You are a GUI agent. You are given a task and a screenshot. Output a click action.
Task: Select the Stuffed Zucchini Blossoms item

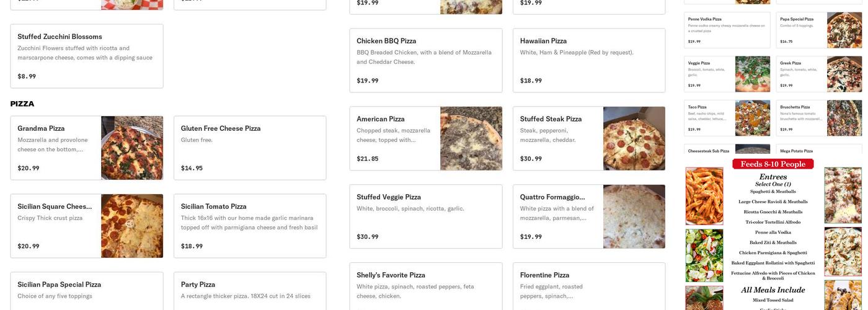(87, 56)
